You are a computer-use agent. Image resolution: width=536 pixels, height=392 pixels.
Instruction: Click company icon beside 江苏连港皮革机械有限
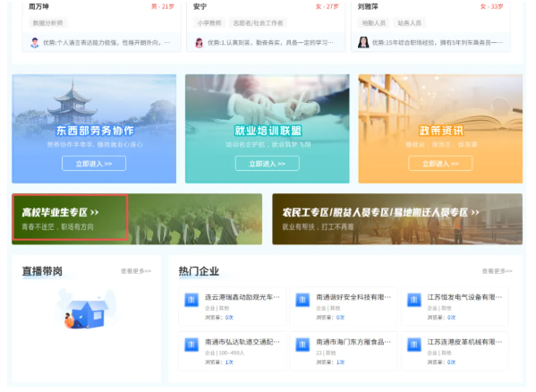tap(414, 345)
